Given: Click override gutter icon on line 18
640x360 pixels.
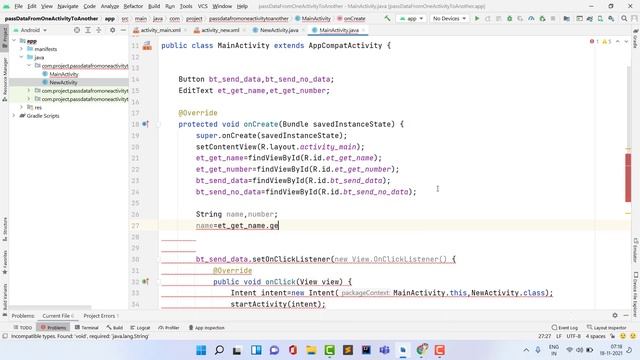Looking at the screenshot, I should pyautogui.click(x=146, y=124).
